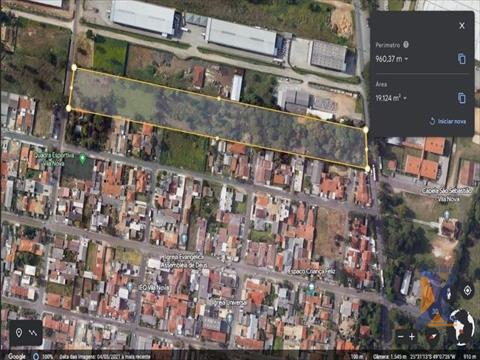Copy the area value to clipboard
The image size is (480, 360).
tap(461, 98)
